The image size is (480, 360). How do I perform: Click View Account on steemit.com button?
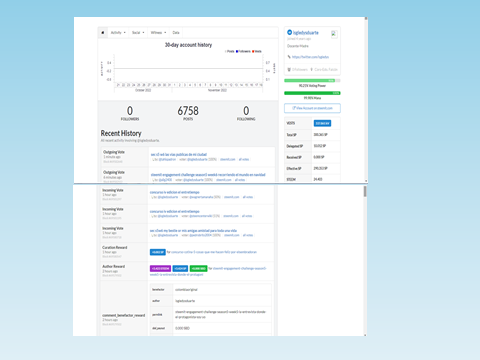(312, 108)
